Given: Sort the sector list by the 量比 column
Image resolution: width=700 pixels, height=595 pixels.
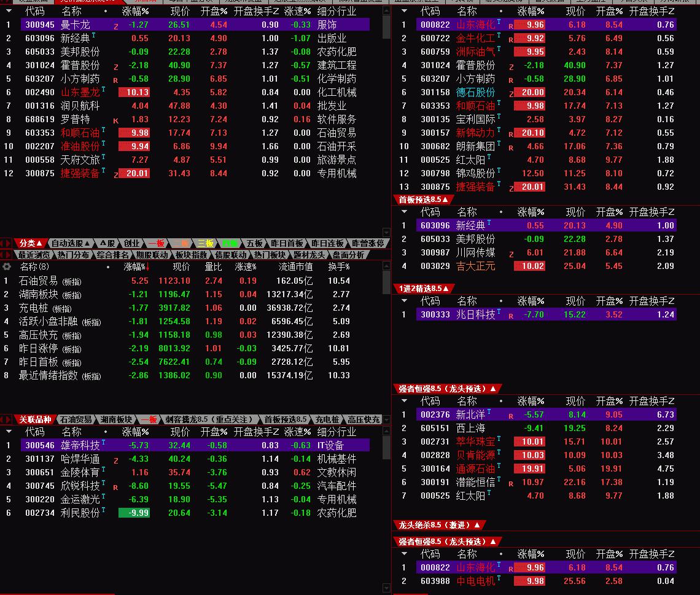Looking at the screenshot, I should (x=213, y=267).
